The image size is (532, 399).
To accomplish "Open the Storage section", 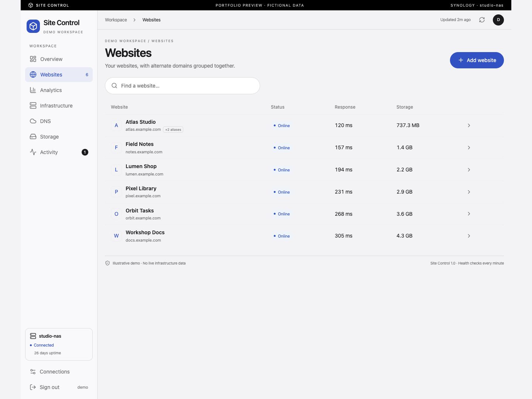I will pos(59,137).
